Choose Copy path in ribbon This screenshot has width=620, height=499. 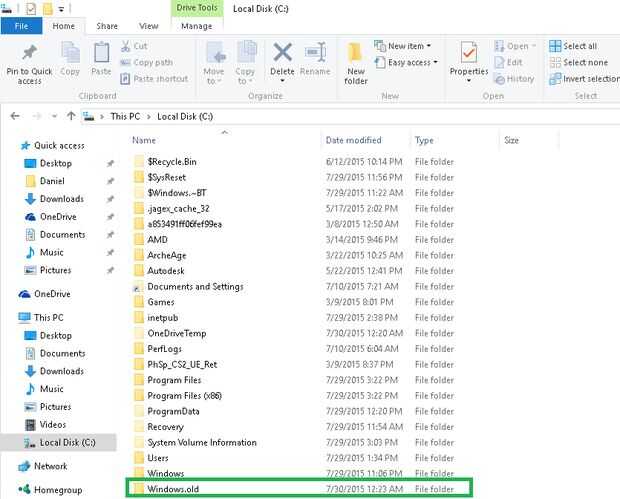pos(147,62)
